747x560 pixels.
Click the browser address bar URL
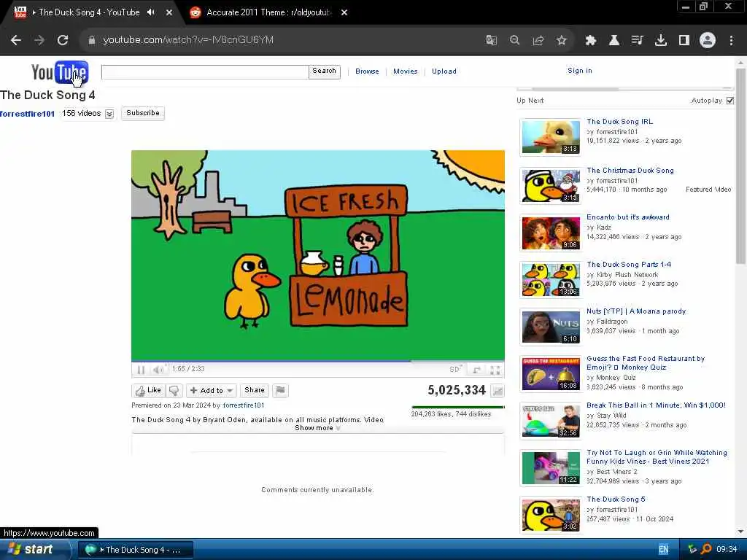pyautogui.click(x=188, y=40)
